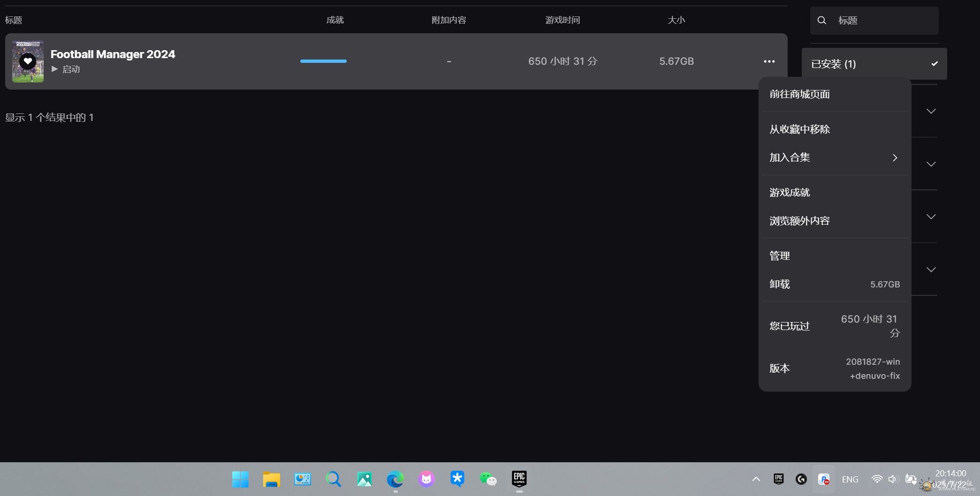Show hidden tray icons with the up arrow
This screenshot has height=496, width=980.
tap(756, 479)
